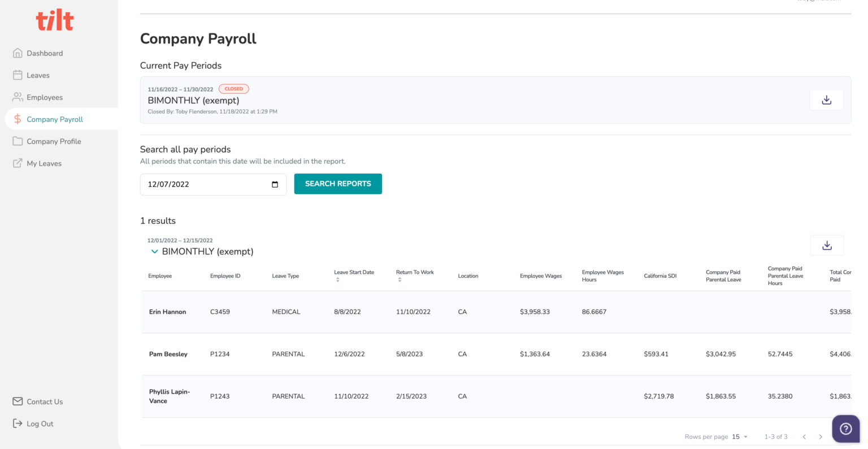Download the closed BIMONTHLY pay period report
The height and width of the screenshot is (449, 868).
coord(827,100)
